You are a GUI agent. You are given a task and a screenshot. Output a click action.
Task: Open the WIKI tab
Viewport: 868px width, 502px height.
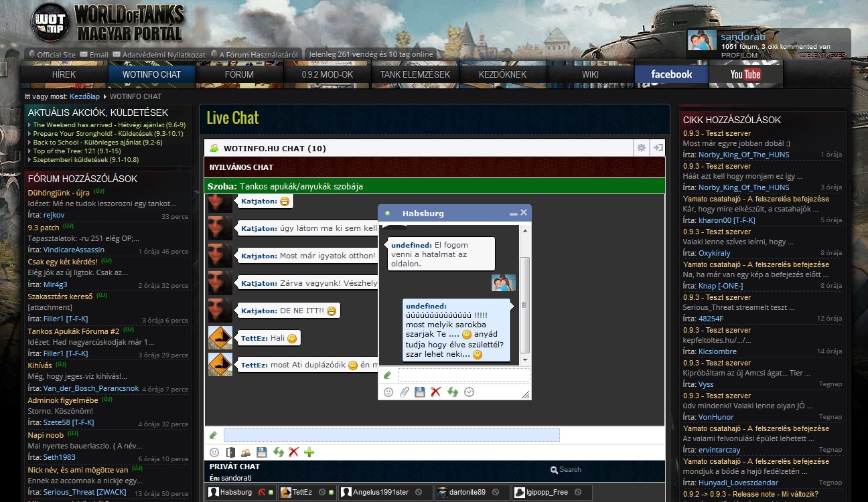(590, 74)
